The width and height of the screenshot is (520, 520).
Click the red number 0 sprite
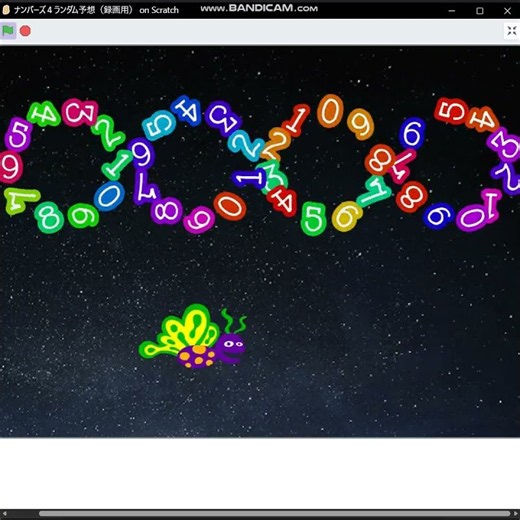230,207
